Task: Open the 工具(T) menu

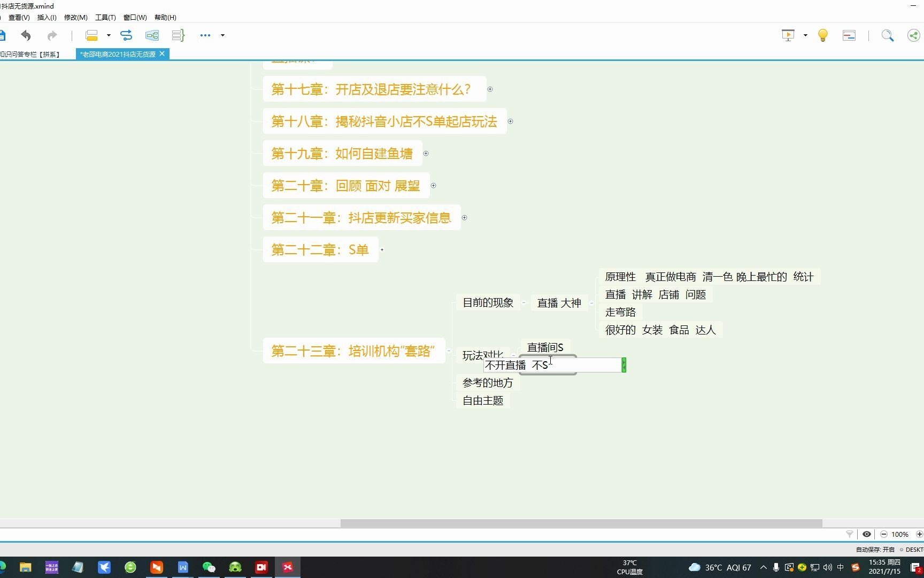Action: [105, 17]
